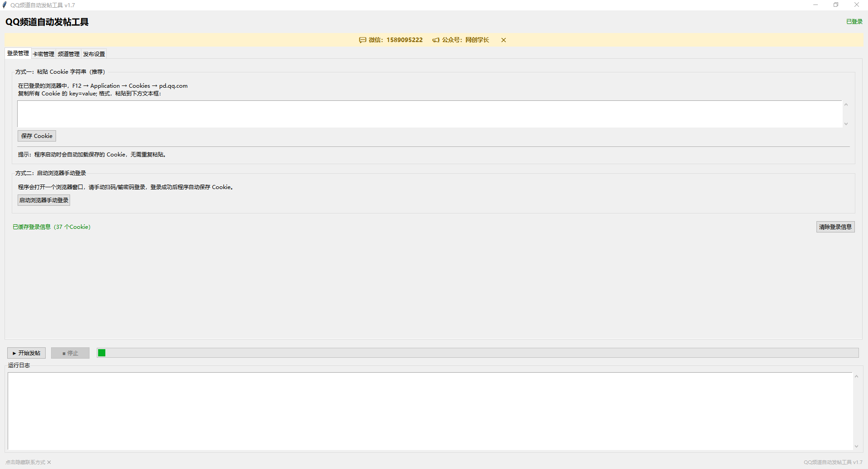Click the 运行日志 label
The image size is (868, 469).
pyautogui.click(x=19, y=365)
